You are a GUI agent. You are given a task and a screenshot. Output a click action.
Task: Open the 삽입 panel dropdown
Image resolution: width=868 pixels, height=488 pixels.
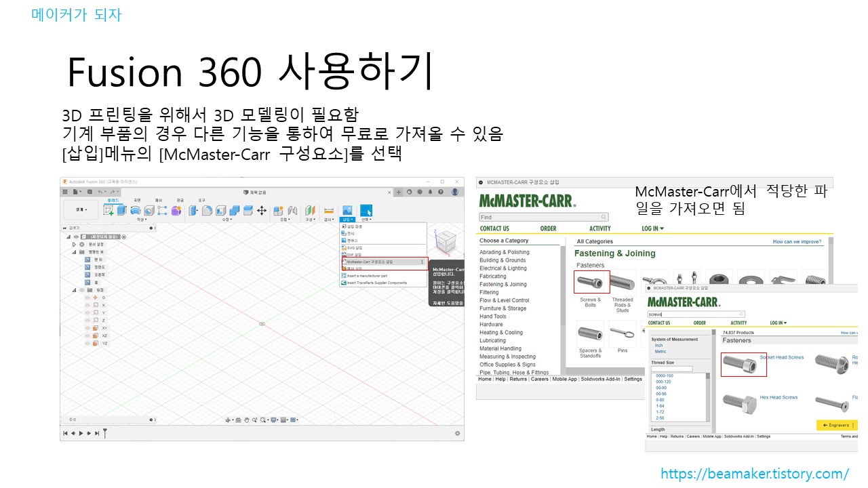(x=347, y=220)
